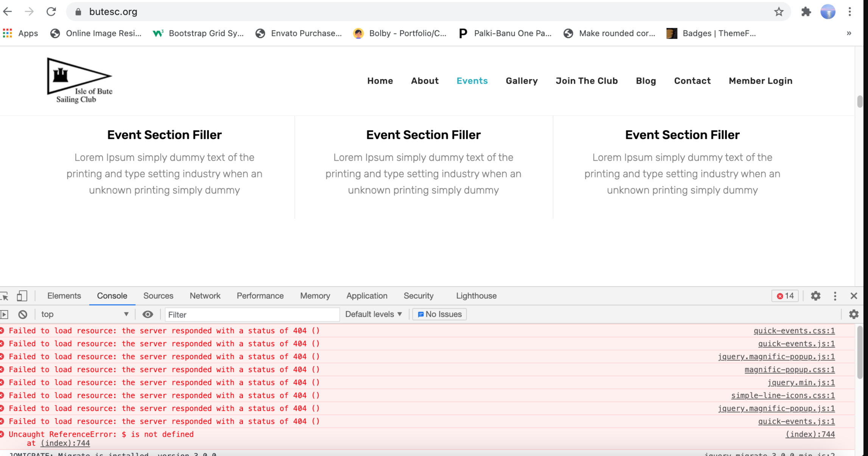
Task: Open console settings gear beside No Issues
Action: pos(854,314)
